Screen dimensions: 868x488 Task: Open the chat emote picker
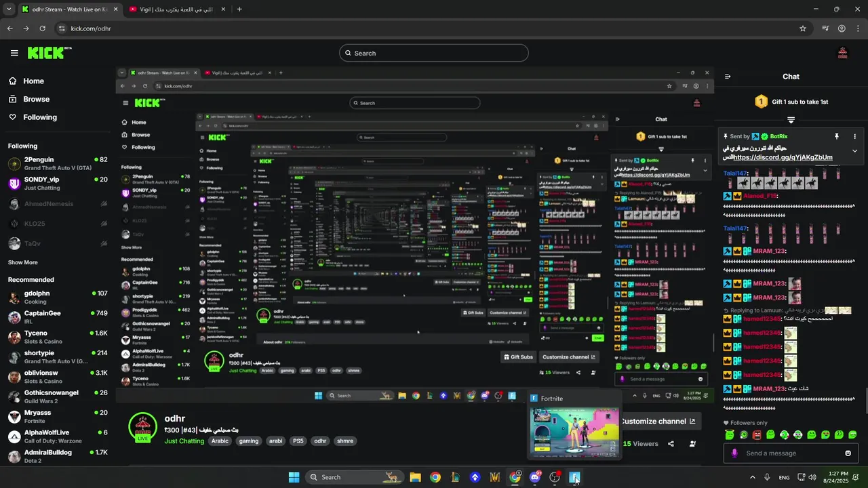(x=848, y=453)
